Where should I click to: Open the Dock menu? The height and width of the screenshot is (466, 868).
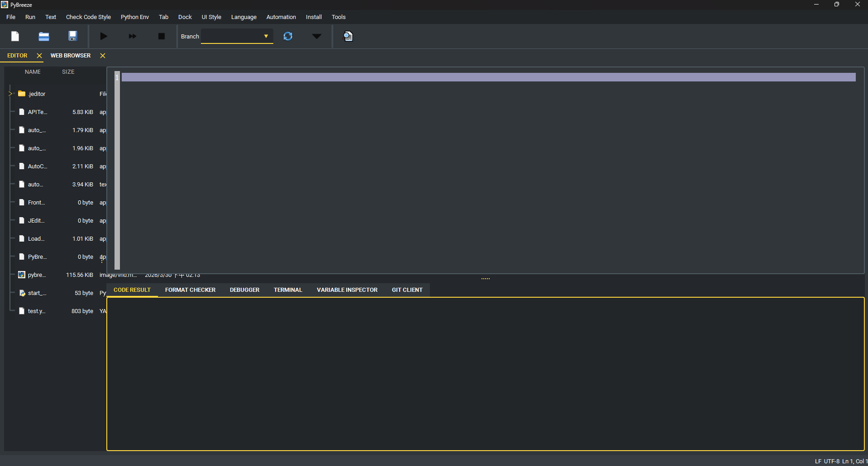(185, 17)
